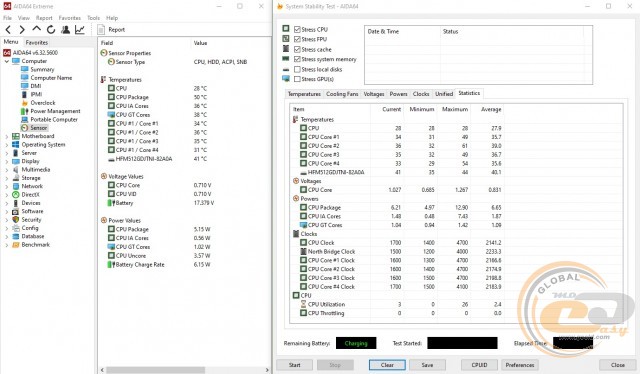Switch to the Favorites tab
The image size is (640, 374).
tap(36, 42)
